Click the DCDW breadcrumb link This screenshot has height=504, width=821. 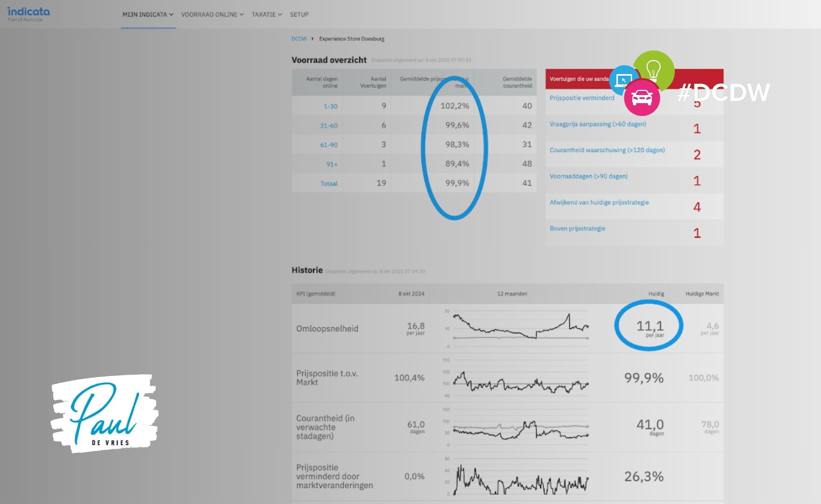[299, 39]
